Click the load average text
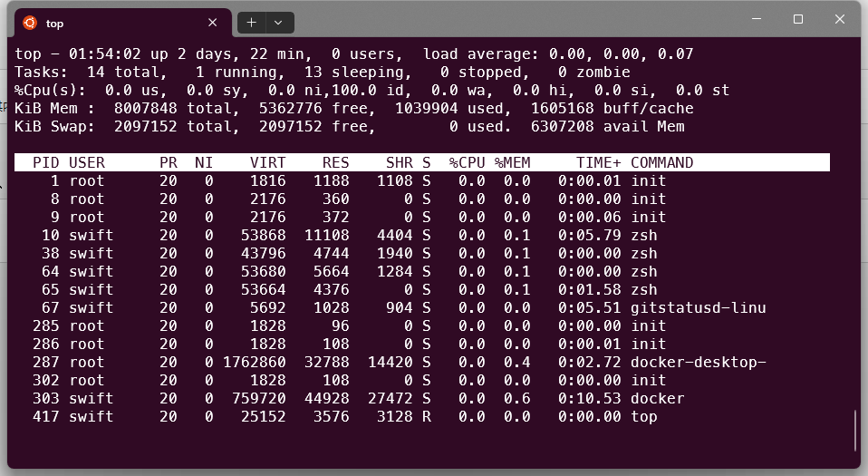The width and height of the screenshot is (868, 476). click(x=558, y=54)
